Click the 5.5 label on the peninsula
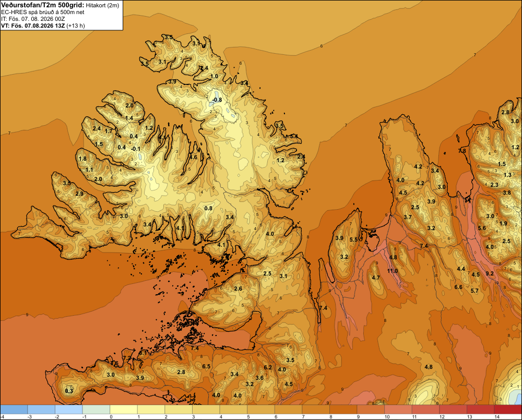This screenshot has width=522, height=420. coord(353,239)
